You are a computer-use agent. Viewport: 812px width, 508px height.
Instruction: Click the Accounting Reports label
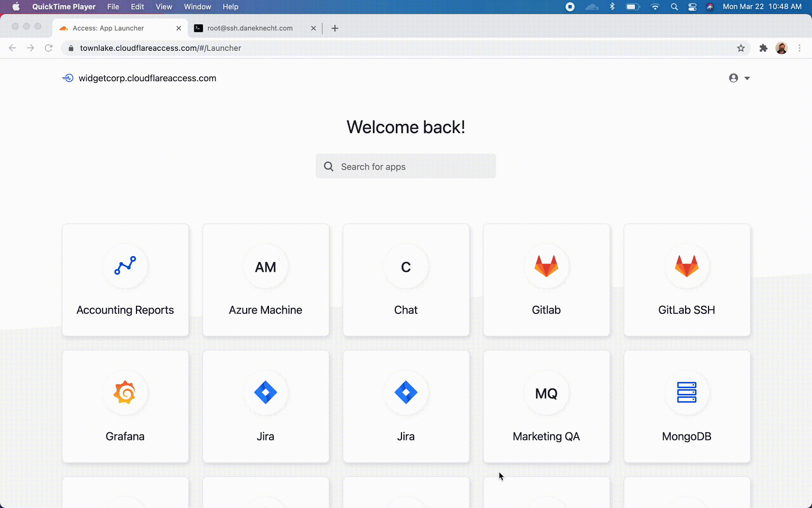tap(125, 310)
